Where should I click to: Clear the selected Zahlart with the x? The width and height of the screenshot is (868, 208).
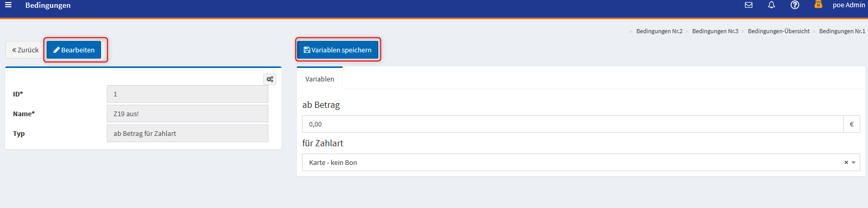(846, 162)
